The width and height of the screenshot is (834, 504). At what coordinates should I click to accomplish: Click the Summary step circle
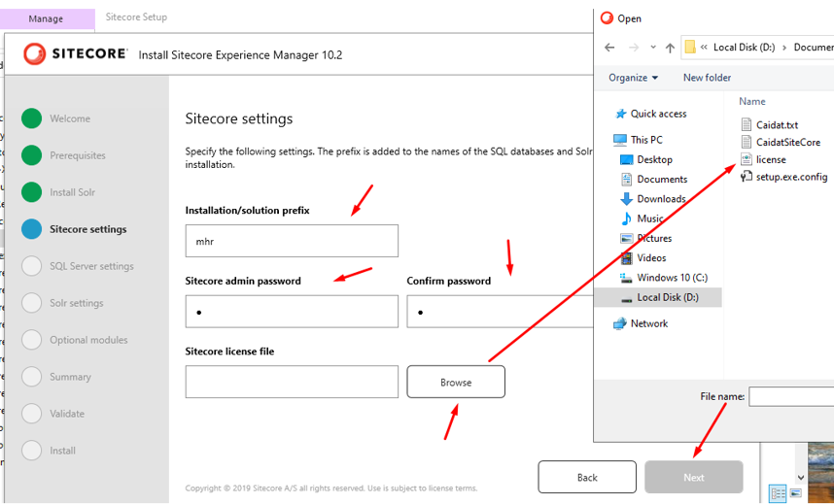[x=31, y=377]
